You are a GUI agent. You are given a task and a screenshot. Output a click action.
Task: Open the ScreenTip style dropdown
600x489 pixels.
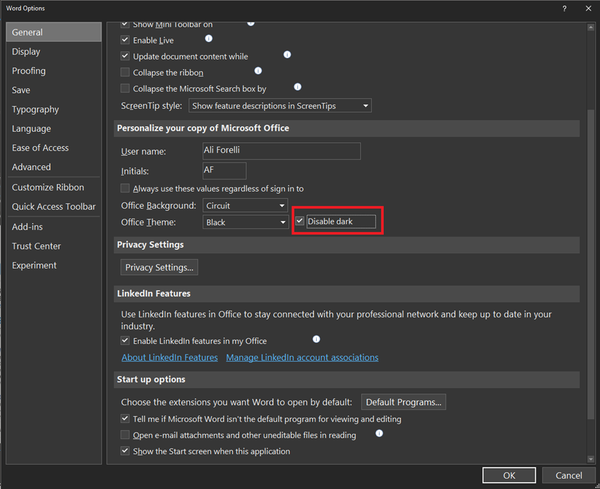pos(280,105)
